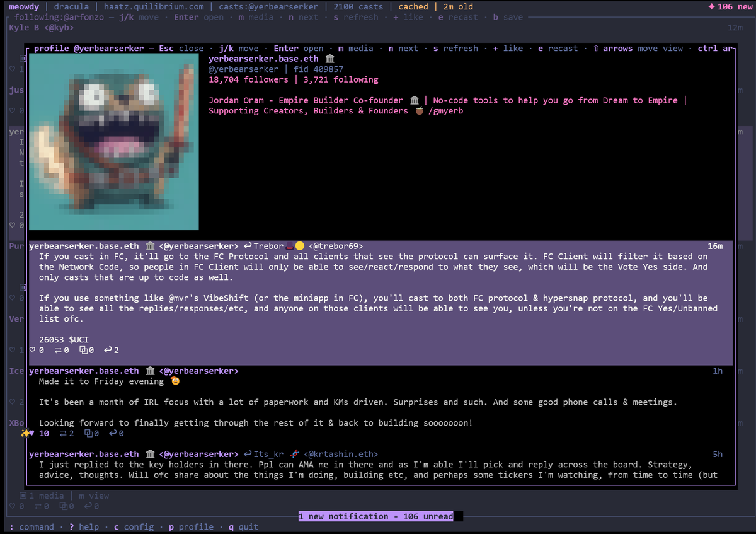Click haatz.quilibrium.com in top bar

(x=154, y=6)
